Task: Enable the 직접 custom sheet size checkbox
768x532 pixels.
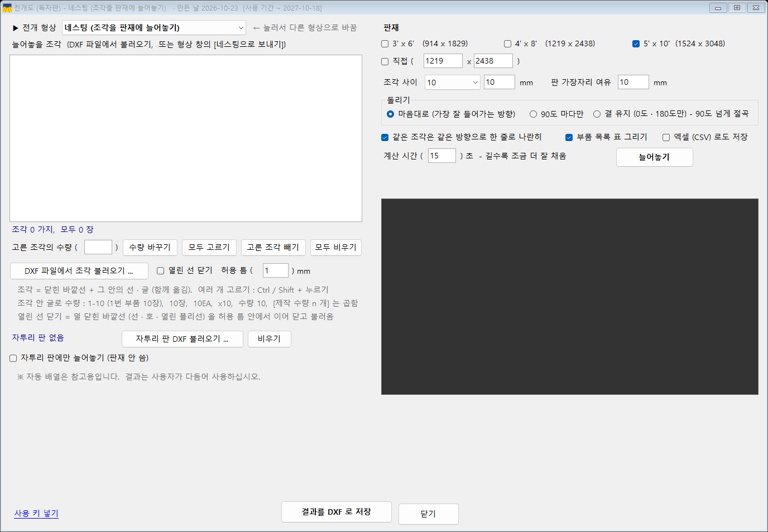Action: (385, 61)
